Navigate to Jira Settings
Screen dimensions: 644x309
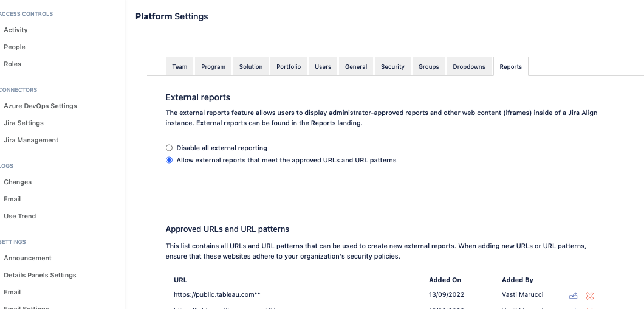24,123
